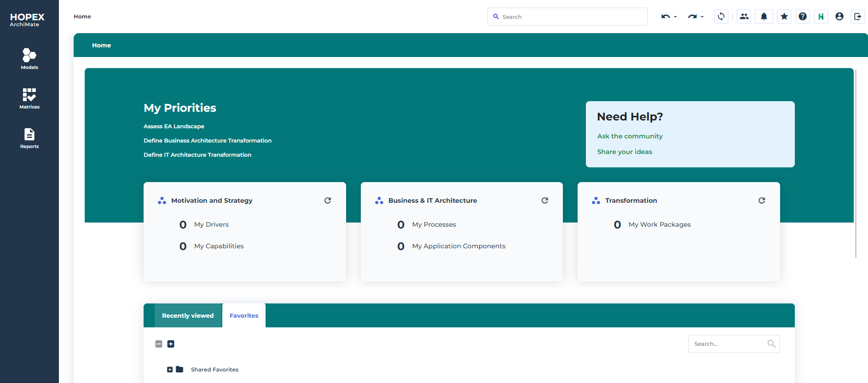The width and height of the screenshot is (868, 383).
Task: Switch to the Recently viewed tab
Action: (188, 315)
